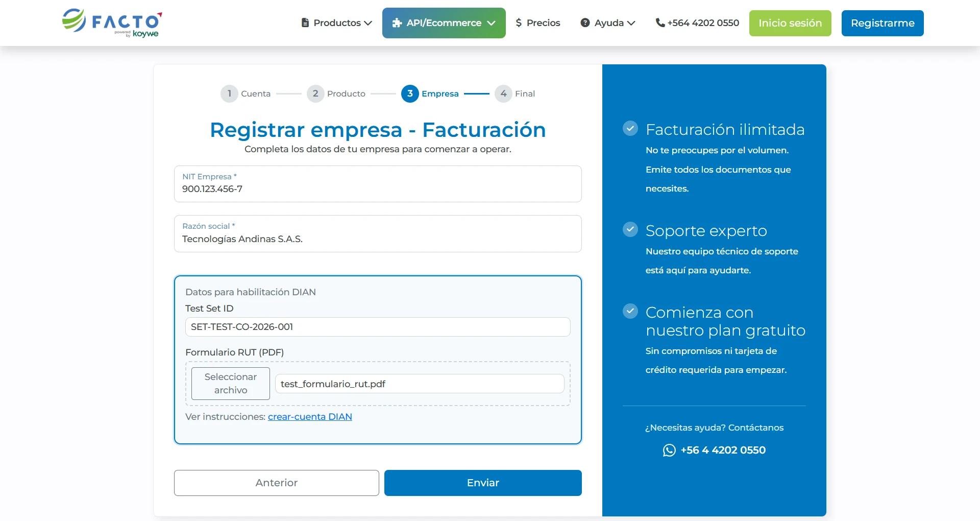Viewport: 980px width, 521px height.
Task: Click the Anterior button
Action: pos(277,483)
